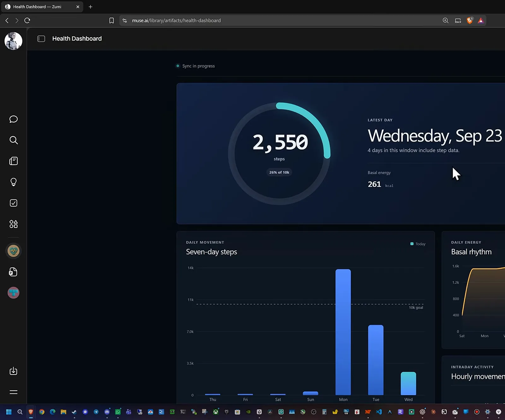Open the library pages icon in sidebar
Image resolution: width=505 pixels, height=420 pixels.
(x=14, y=161)
